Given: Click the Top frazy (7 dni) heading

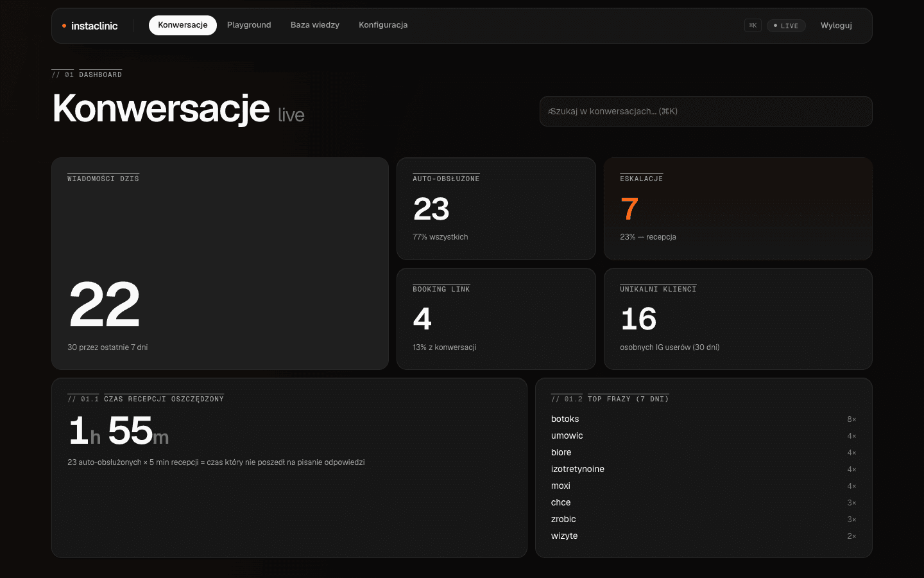Looking at the screenshot, I should (x=610, y=399).
